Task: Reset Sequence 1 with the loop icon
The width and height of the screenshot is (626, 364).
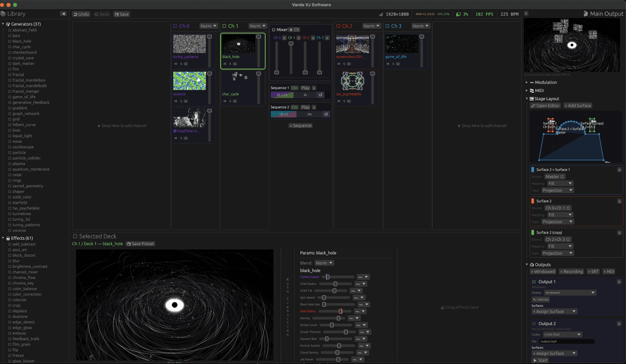Action: tap(320, 95)
